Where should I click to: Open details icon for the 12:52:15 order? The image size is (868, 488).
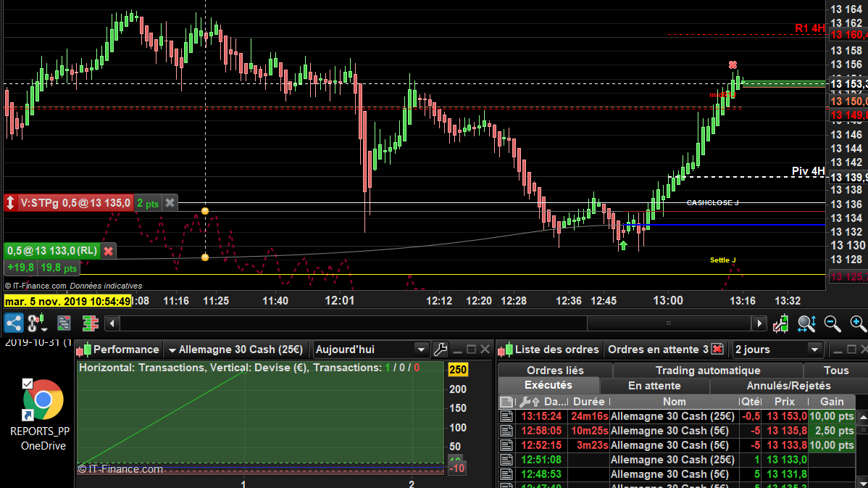(x=506, y=444)
